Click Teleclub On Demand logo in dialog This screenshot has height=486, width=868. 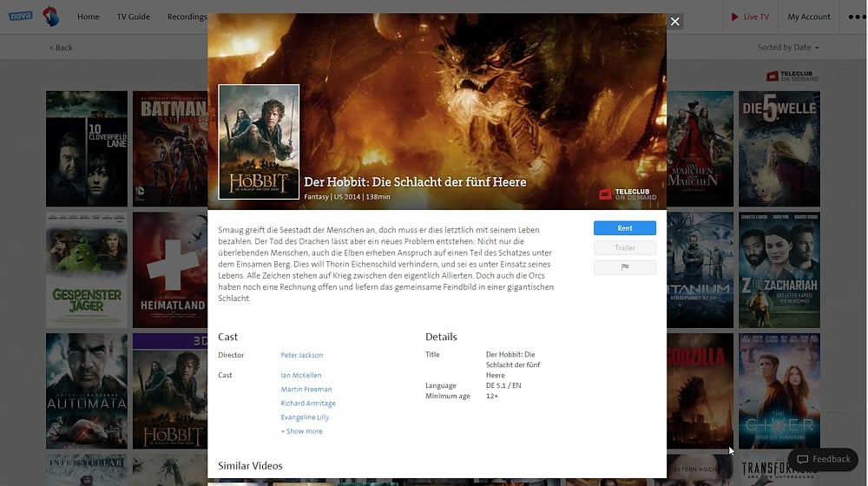coord(628,194)
